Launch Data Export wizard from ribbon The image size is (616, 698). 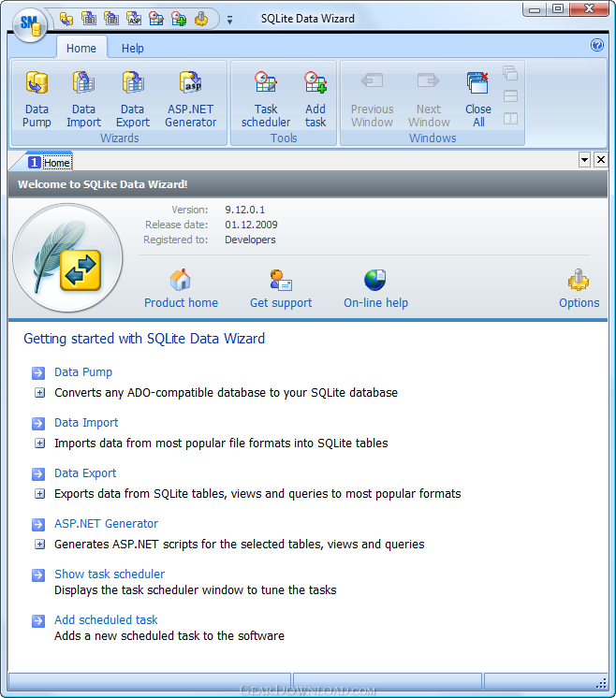coord(133,100)
